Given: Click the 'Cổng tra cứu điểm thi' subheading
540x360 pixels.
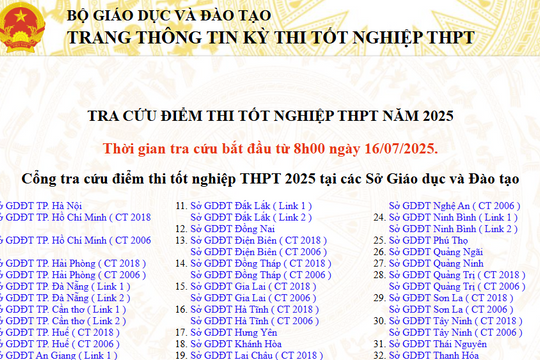Looking at the screenshot, I should 270,179.
